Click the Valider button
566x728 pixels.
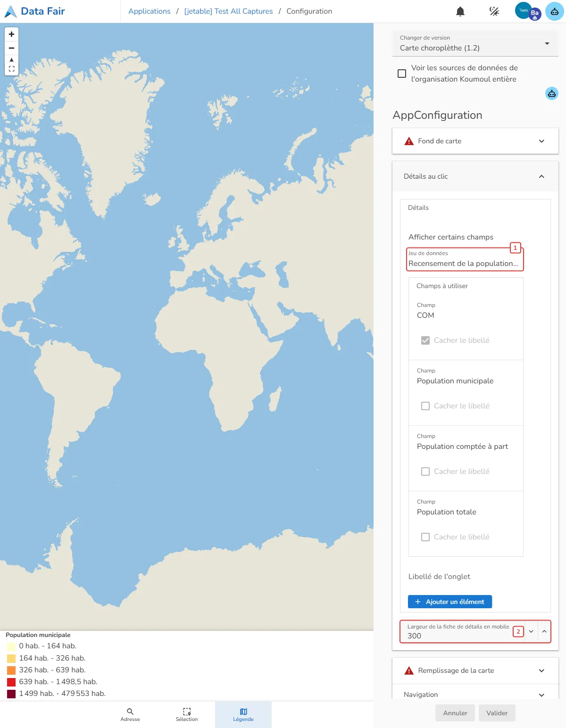tap(497, 713)
